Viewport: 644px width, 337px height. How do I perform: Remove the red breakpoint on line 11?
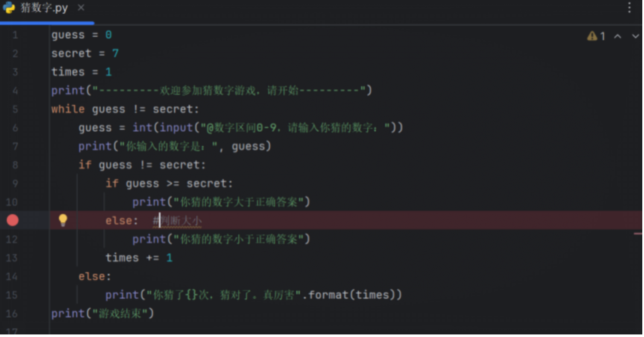click(13, 220)
